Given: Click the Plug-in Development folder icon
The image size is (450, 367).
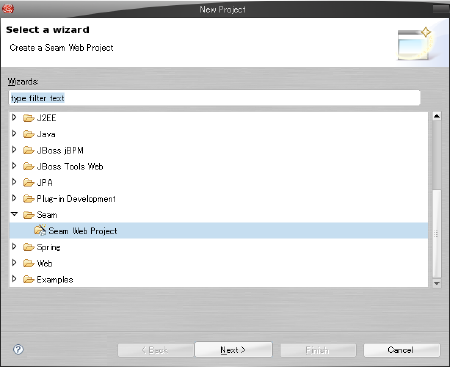Looking at the screenshot, I should point(29,199).
